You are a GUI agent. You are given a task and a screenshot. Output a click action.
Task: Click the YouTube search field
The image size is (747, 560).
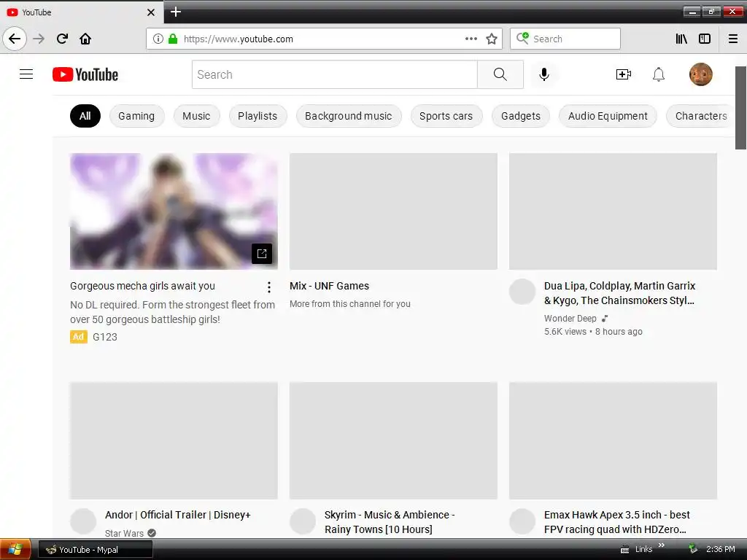click(x=334, y=74)
